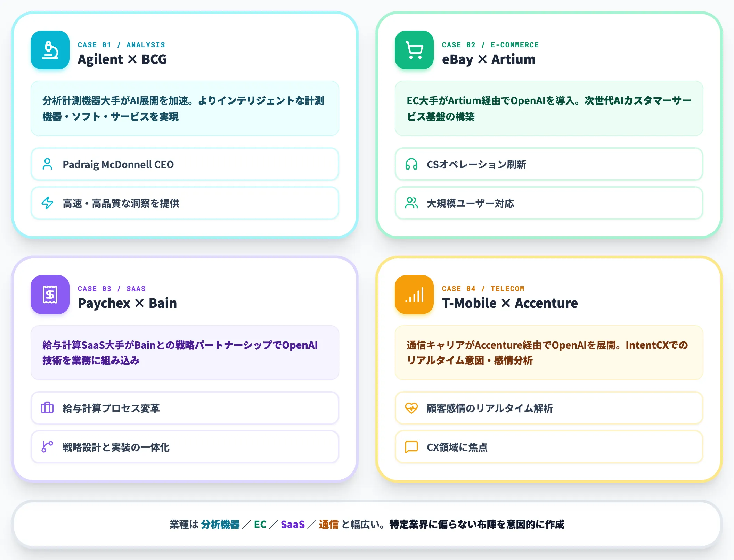This screenshot has height=560, width=734.
Task: Click the Agilent summary box starting 分析計測機器大手
Action: pyautogui.click(x=185, y=108)
